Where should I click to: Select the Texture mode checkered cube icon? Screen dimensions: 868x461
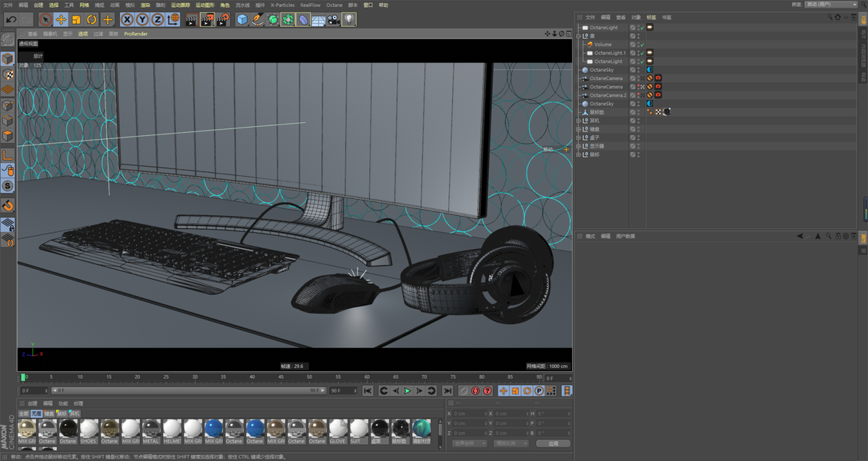pyautogui.click(x=8, y=75)
